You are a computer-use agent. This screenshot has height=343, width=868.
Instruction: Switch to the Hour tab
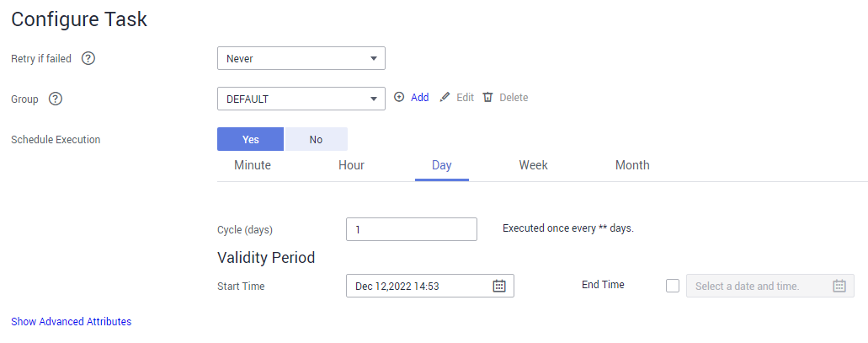(x=352, y=165)
